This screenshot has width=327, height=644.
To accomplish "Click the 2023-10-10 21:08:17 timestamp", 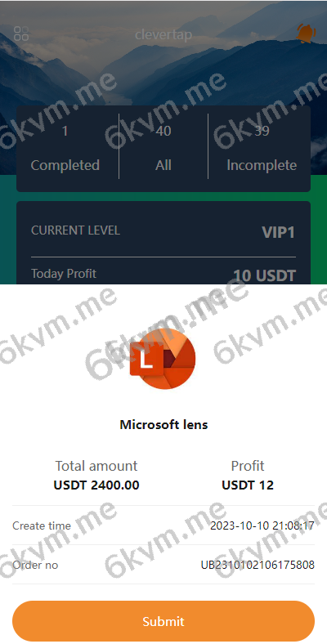I will pos(262,525).
